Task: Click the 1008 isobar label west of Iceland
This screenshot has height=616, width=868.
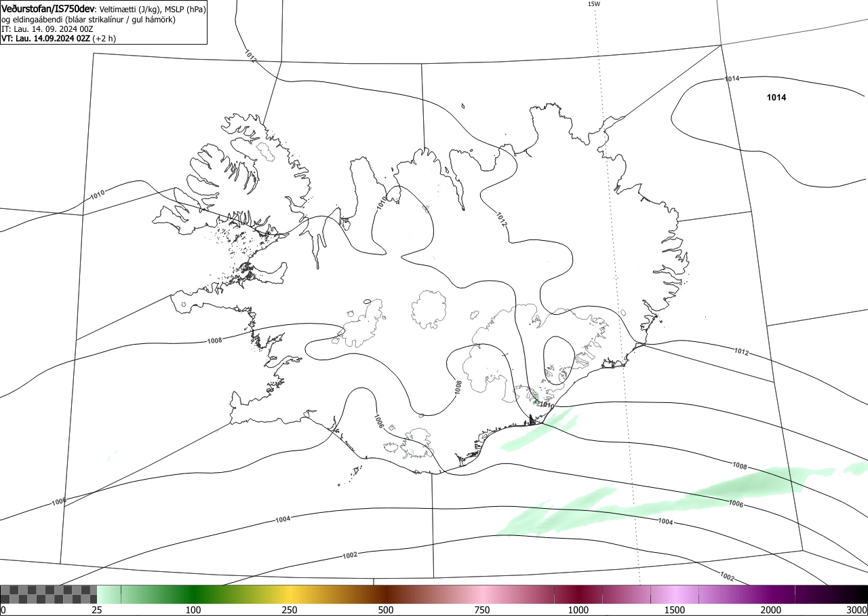Action: point(214,340)
